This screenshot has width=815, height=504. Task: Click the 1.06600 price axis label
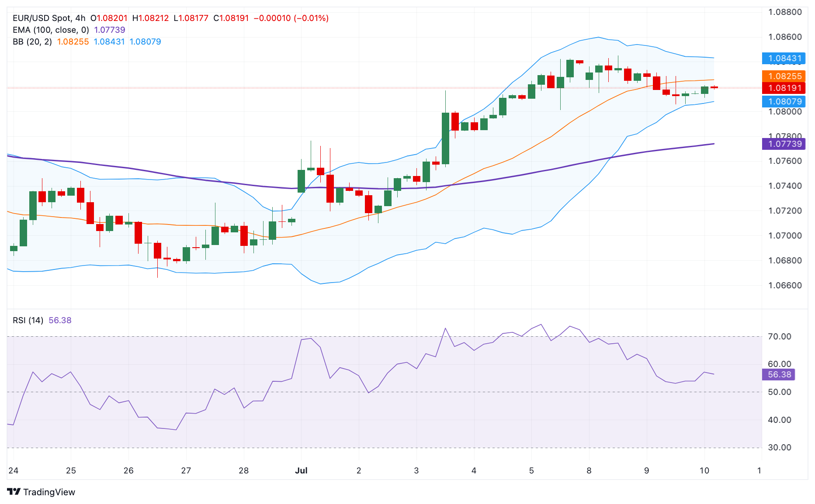pyautogui.click(x=785, y=285)
